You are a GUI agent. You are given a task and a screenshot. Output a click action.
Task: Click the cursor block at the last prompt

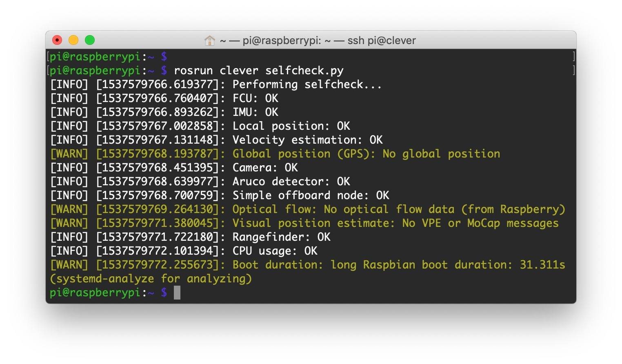(177, 293)
